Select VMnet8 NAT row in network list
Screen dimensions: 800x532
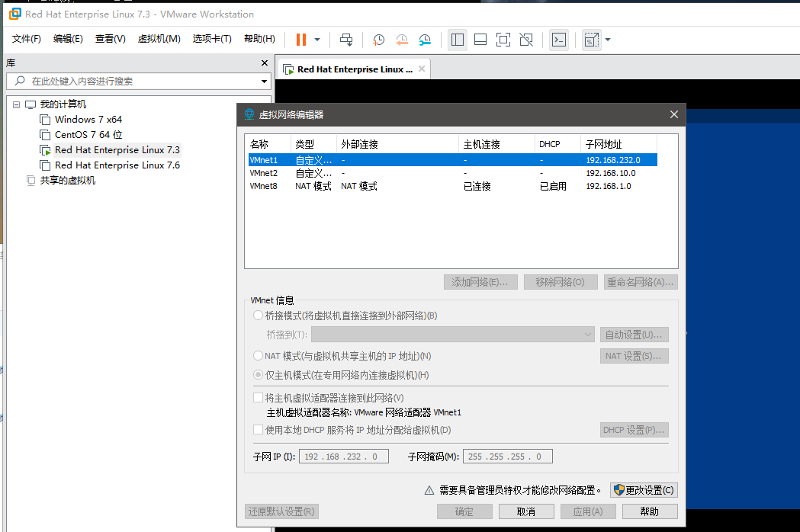(x=452, y=186)
